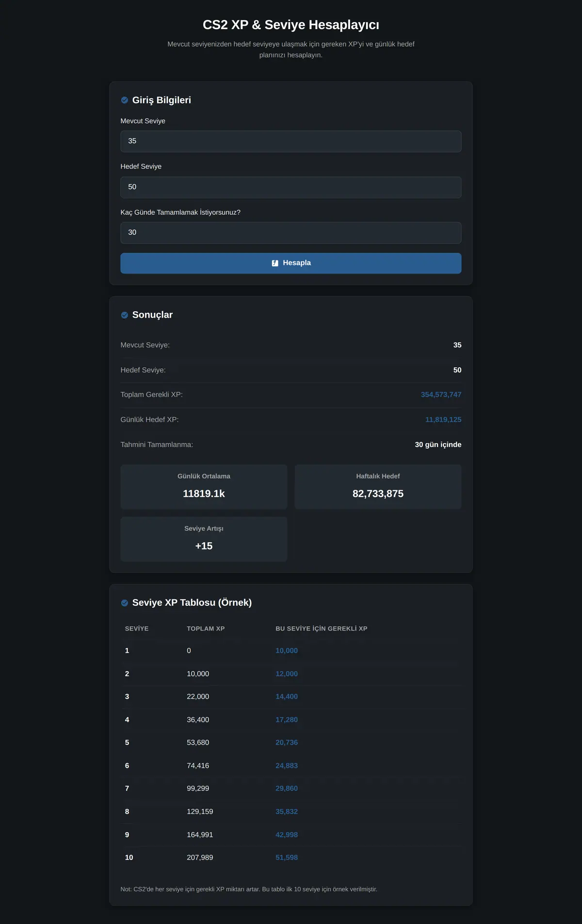Viewport: 582px width, 924px height.
Task: Click the "Kaç Günde Tamamlamak İstiyorsunuz?" label
Action: pyautogui.click(x=180, y=212)
